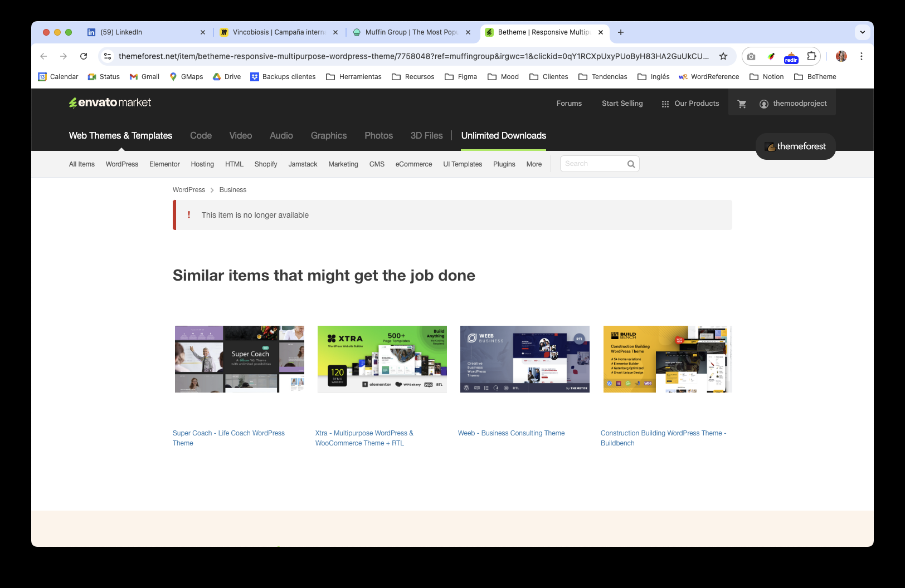Select the Graphics category
The width and height of the screenshot is (905, 588).
pos(329,135)
